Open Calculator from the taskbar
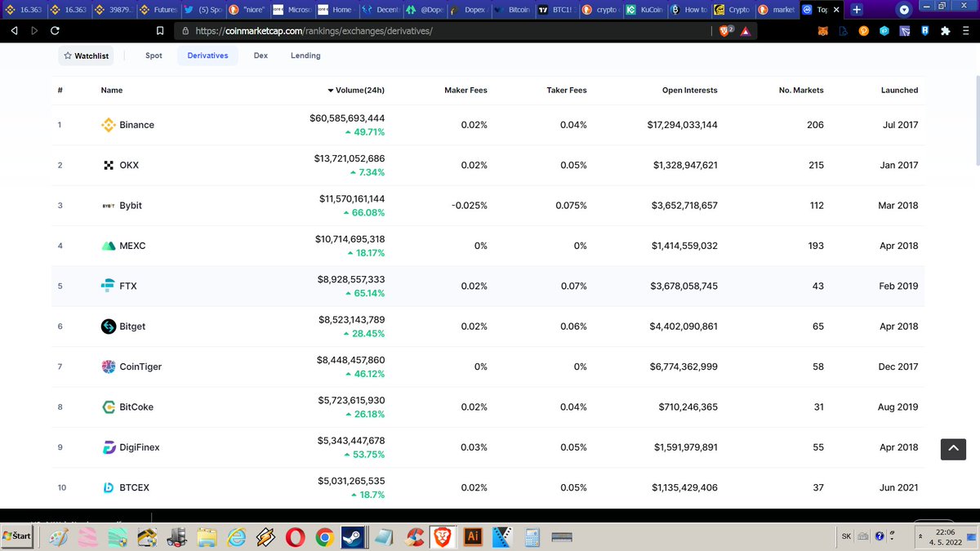This screenshot has width=980, height=551. [x=532, y=536]
